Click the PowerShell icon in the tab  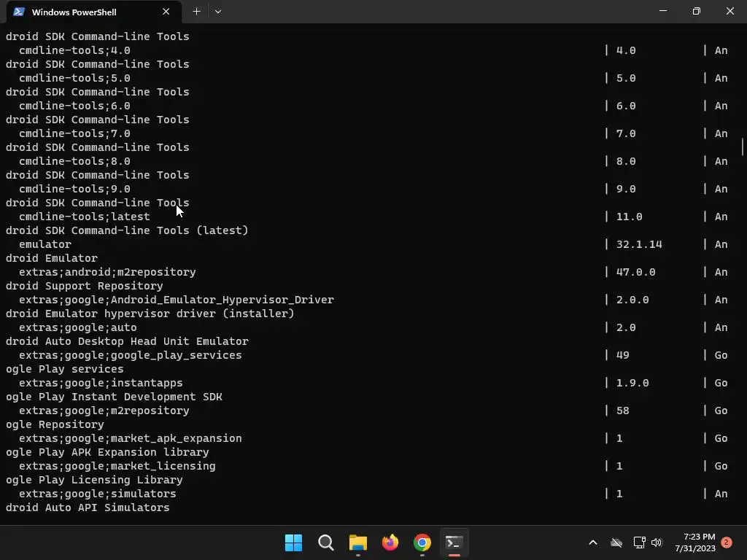pyautogui.click(x=18, y=12)
